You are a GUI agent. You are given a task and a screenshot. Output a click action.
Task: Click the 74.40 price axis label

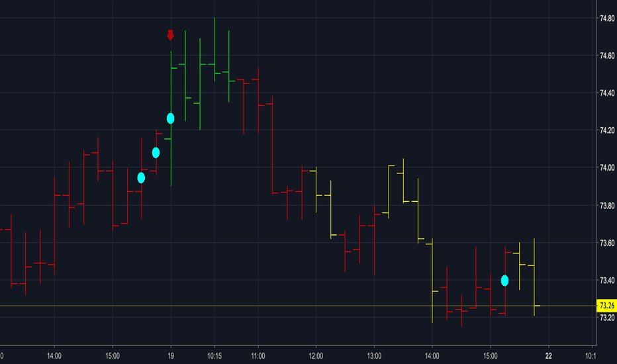(607, 93)
